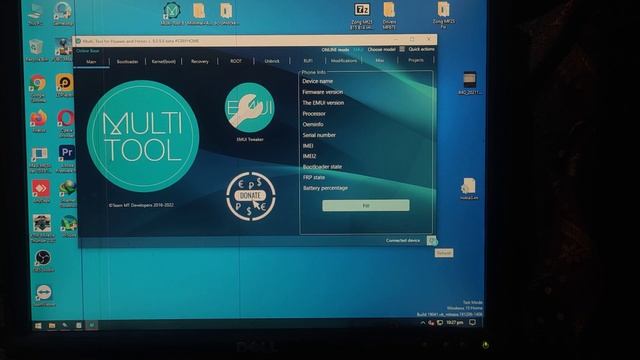640x360 pixels.
Task: Click the Multi Tool taskbar button
Action: tap(92, 325)
